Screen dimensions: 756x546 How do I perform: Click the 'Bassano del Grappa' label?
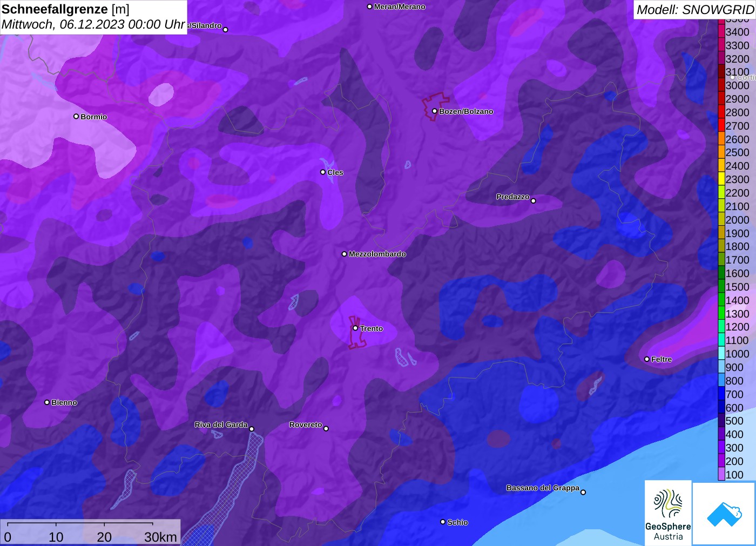[543, 488]
